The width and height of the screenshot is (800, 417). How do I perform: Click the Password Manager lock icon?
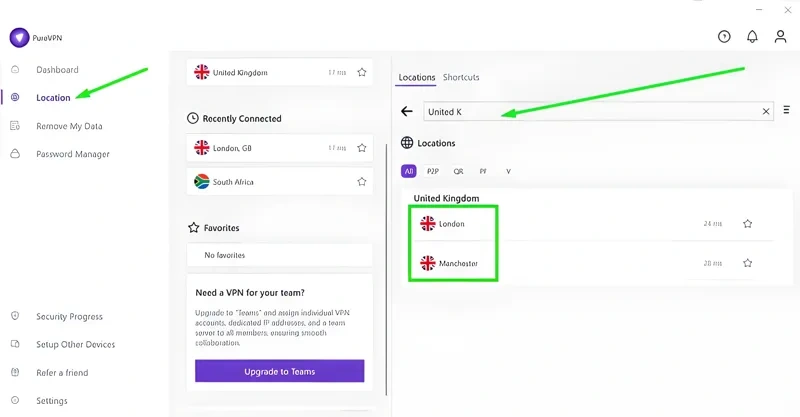point(15,154)
